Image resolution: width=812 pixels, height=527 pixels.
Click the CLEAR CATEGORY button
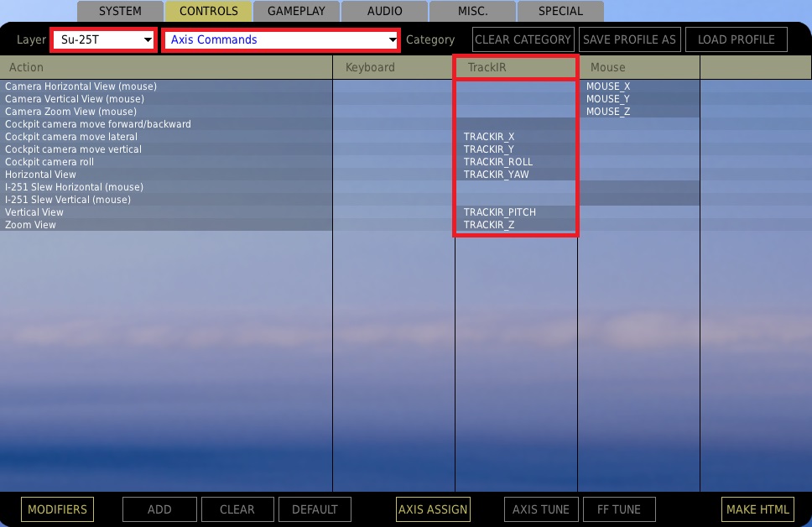[523, 39]
